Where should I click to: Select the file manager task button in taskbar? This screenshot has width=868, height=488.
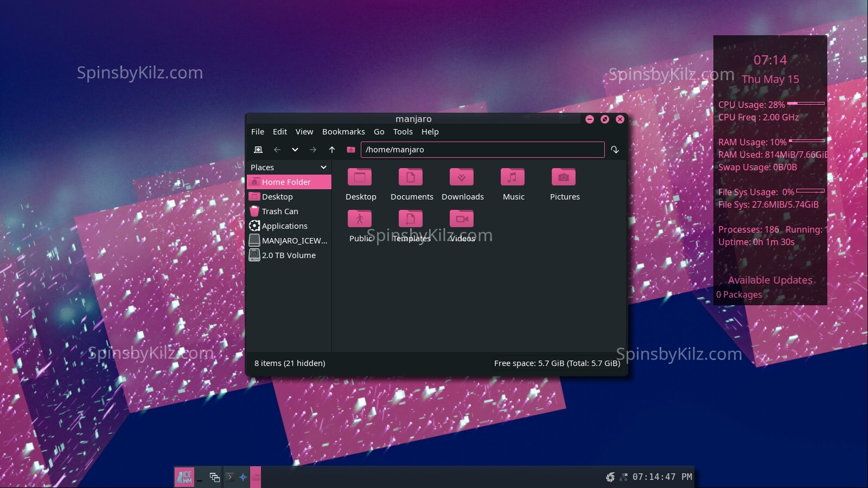click(x=256, y=477)
